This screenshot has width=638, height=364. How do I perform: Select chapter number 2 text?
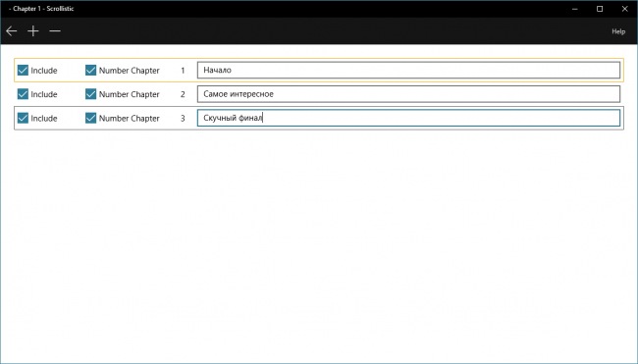pos(183,94)
